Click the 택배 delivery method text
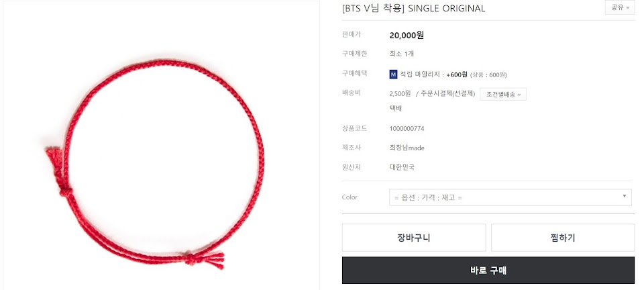The height and width of the screenshot is (290, 644). point(396,109)
